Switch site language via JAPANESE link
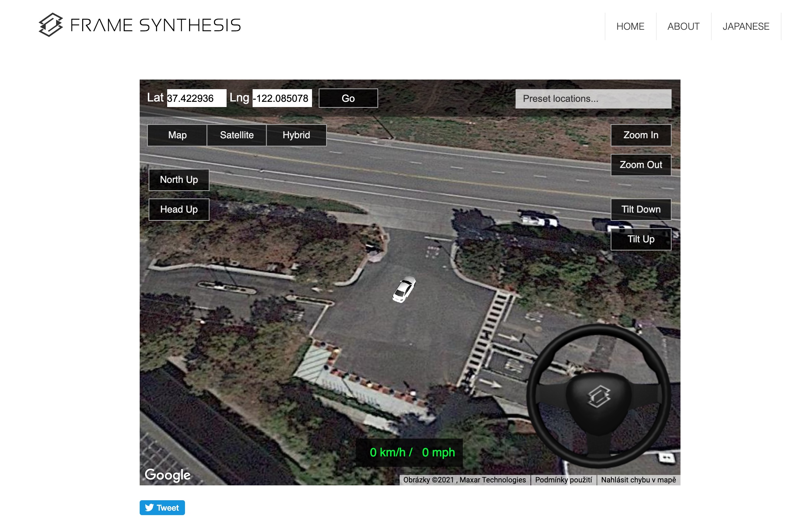 coord(746,26)
